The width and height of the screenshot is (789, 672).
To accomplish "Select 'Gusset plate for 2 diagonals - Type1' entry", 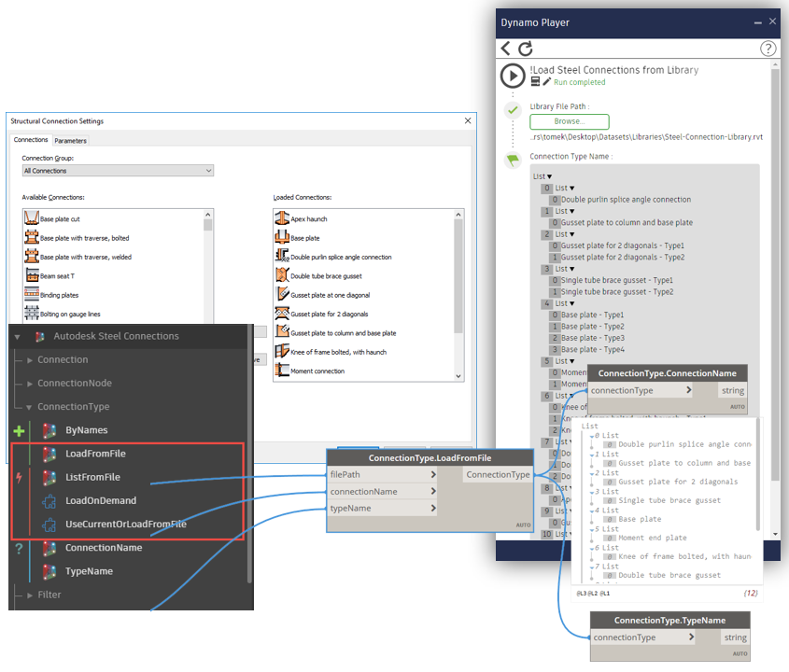I will point(623,246).
